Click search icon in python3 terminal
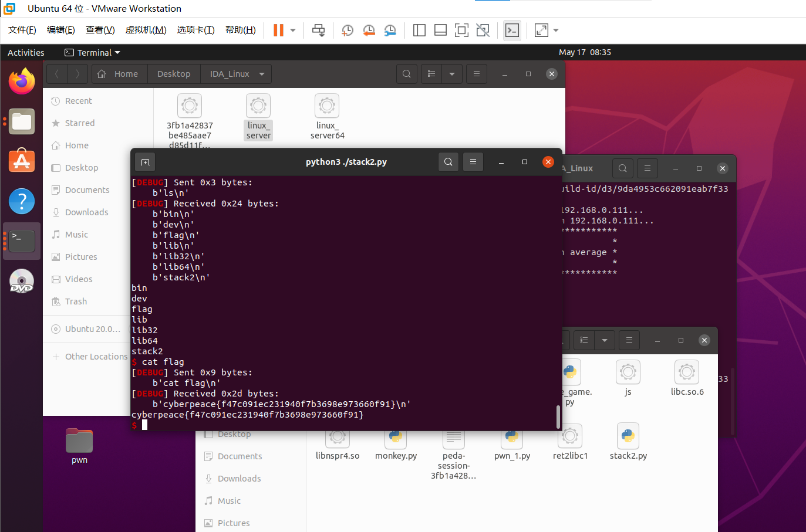The width and height of the screenshot is (806, 532). [448, 162]
